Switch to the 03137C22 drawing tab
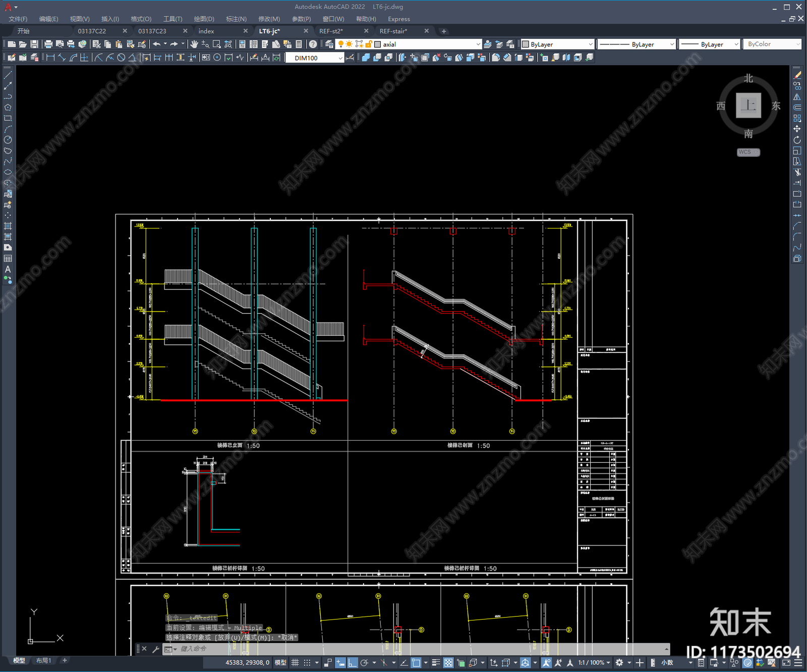This screenshot has width=807, height=672. pyautogui.click(x=92, y=31)
